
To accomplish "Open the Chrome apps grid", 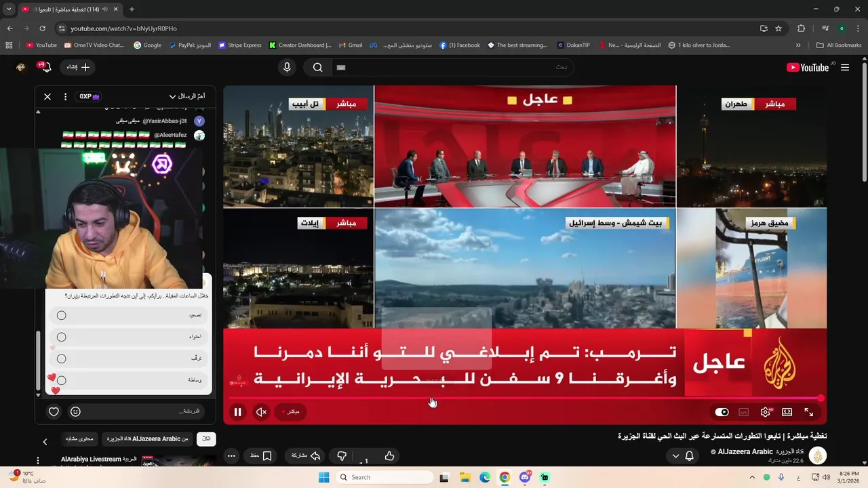I will (9, 45).
